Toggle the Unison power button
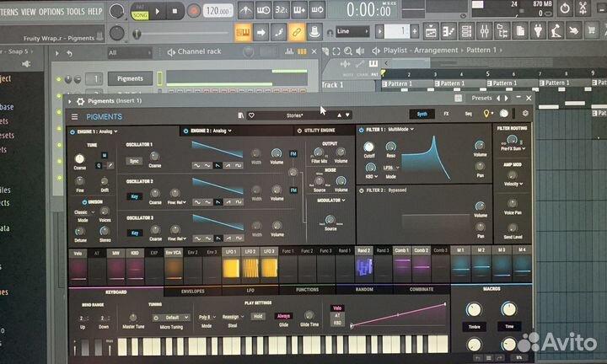The width and height of the screenshot is (607, 364). [x=84, y=202]
